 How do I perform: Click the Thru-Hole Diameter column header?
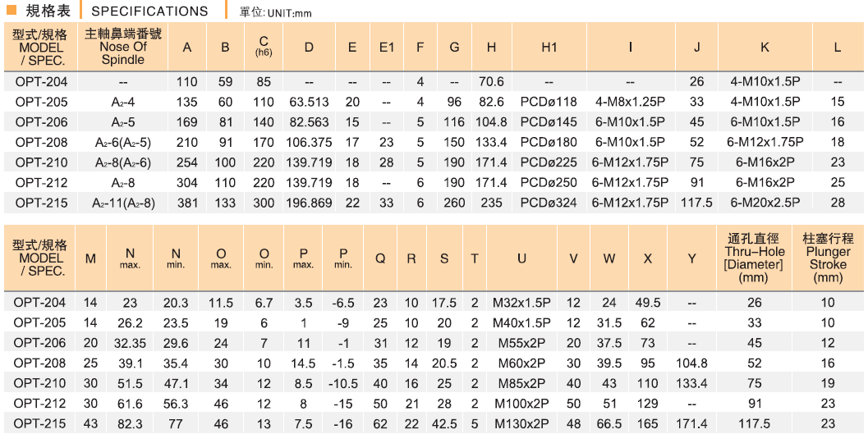coord(754,258)
